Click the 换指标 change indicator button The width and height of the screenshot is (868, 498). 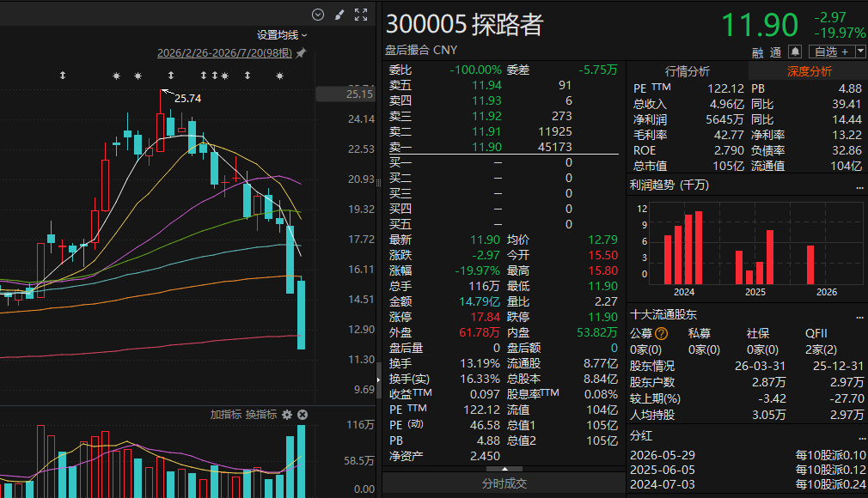click(261, 415)
